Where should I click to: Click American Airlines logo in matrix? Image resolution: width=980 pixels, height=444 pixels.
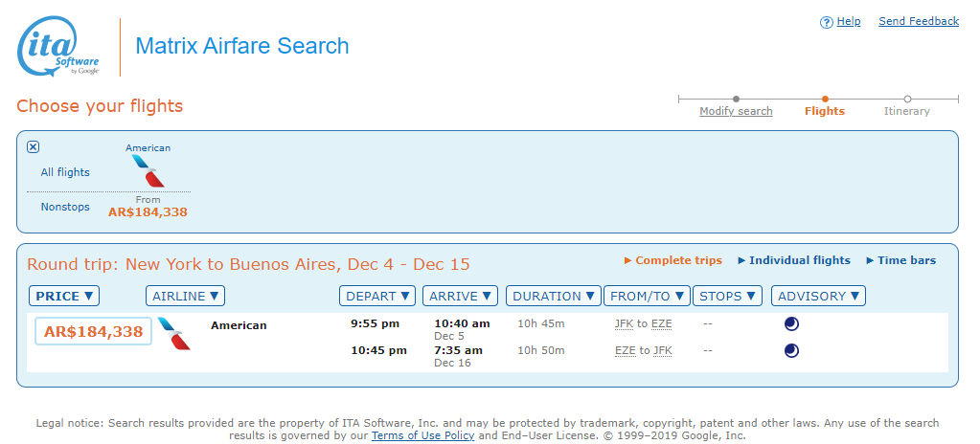tap(148, 171)
